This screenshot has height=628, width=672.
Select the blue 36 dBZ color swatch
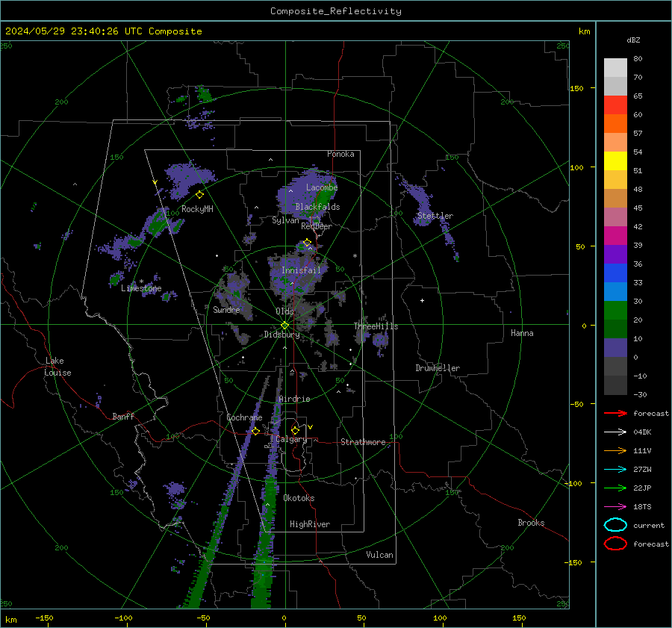pyautogui.click(x=615, y=273)
